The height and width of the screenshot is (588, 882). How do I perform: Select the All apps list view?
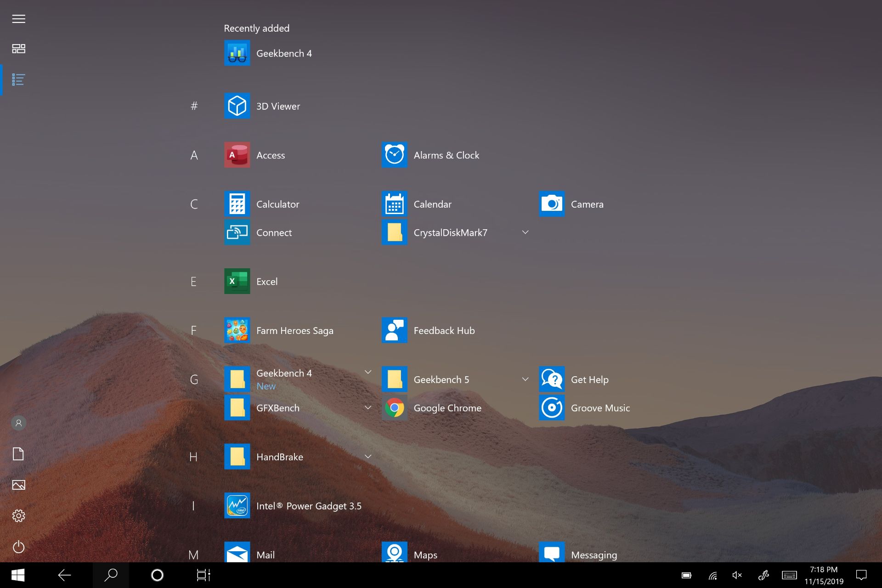click(18, 80)
